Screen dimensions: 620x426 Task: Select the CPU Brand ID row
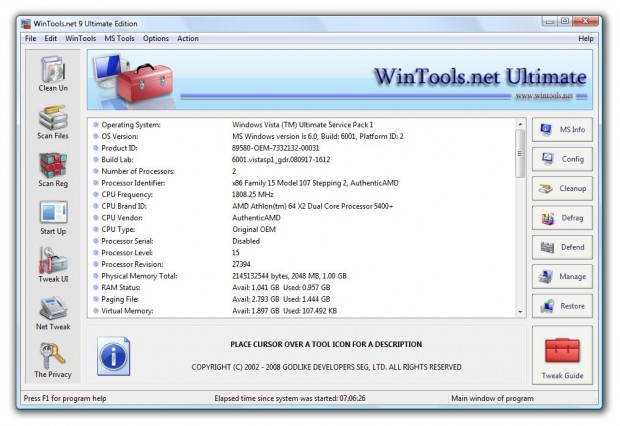tap(301, 206)
